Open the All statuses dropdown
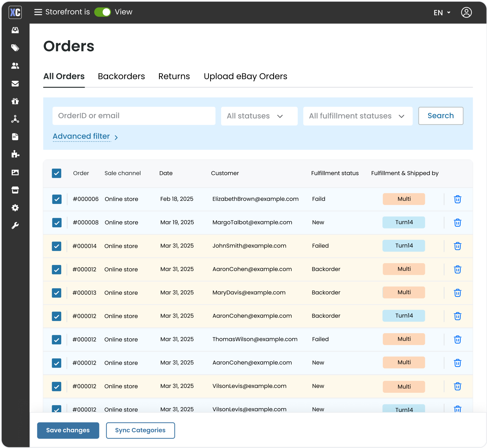 coord(259,116)
